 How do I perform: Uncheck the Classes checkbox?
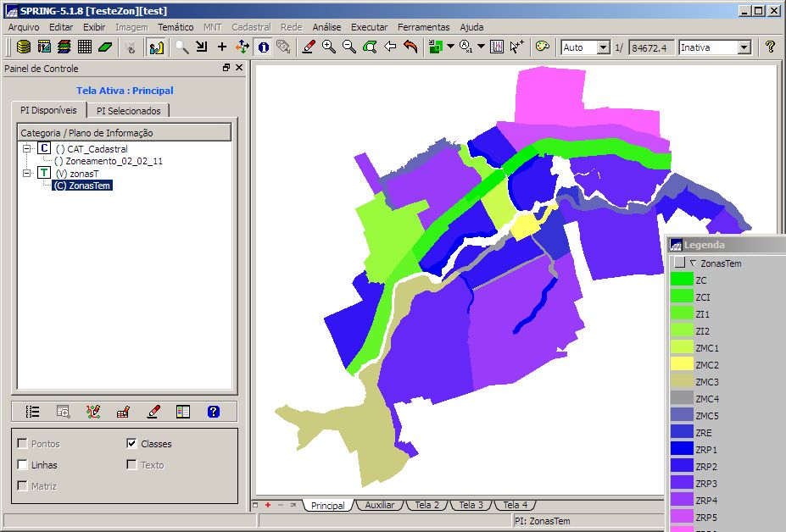pyautogui.click(x=131, y=443)
